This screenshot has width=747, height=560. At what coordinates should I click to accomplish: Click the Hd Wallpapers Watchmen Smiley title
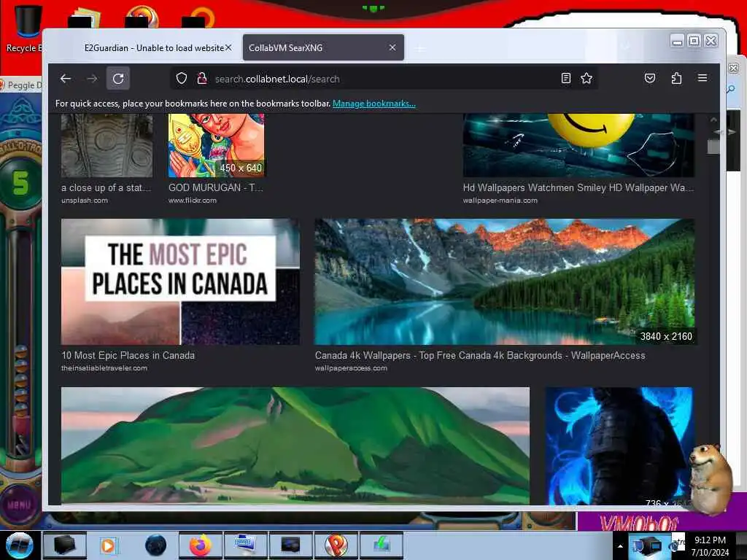(x=578, y=187)
